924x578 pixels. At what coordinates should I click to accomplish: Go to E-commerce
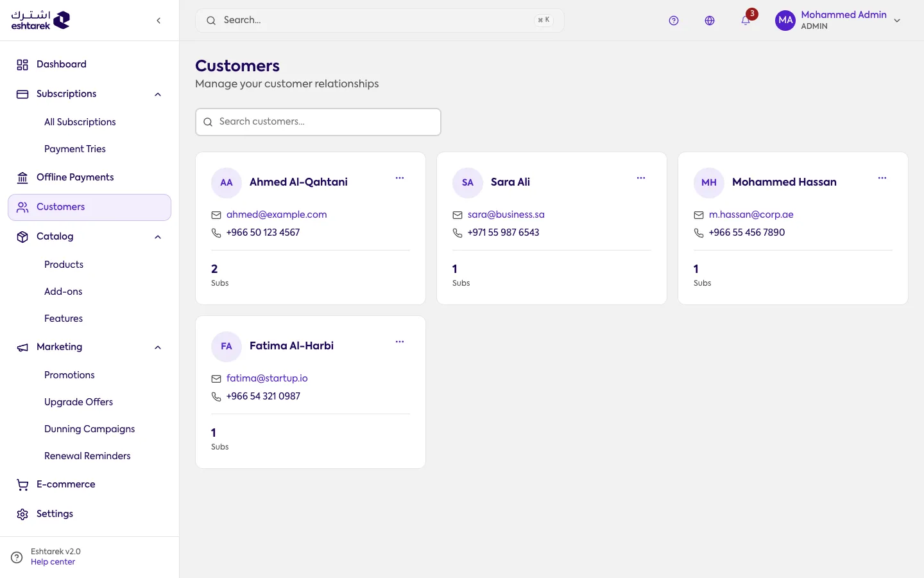click(x=90, y=484)
